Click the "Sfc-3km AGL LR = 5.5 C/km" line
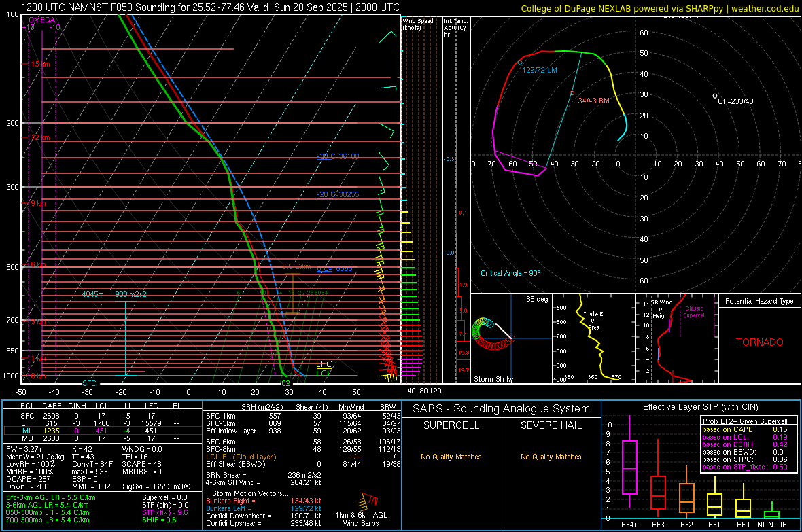The width and height of the screenshot is (802, 532). coord(51,498)
